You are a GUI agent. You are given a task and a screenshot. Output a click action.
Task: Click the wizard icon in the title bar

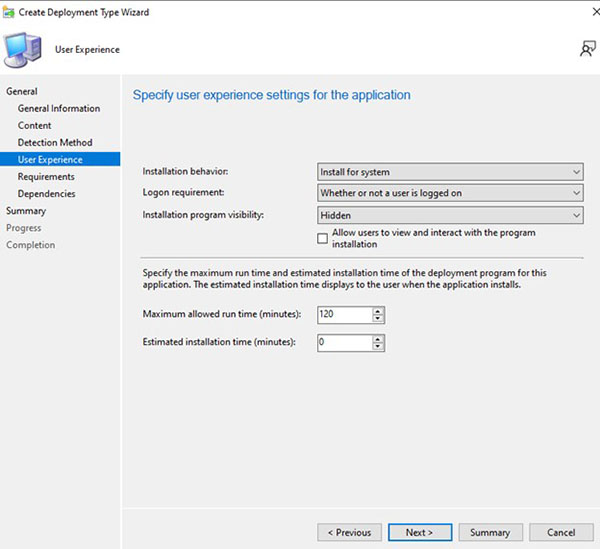[x=9, y=9]
